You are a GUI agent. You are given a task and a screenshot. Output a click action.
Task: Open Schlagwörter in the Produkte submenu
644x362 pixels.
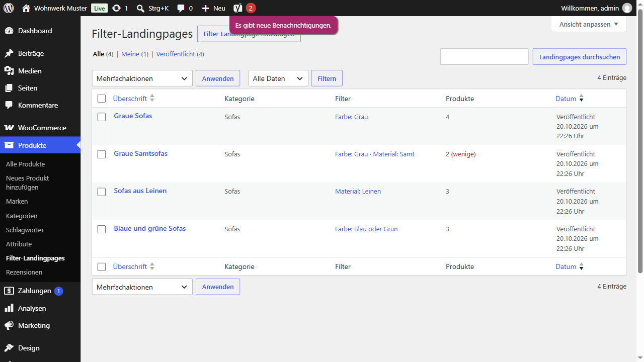[25, 230]
